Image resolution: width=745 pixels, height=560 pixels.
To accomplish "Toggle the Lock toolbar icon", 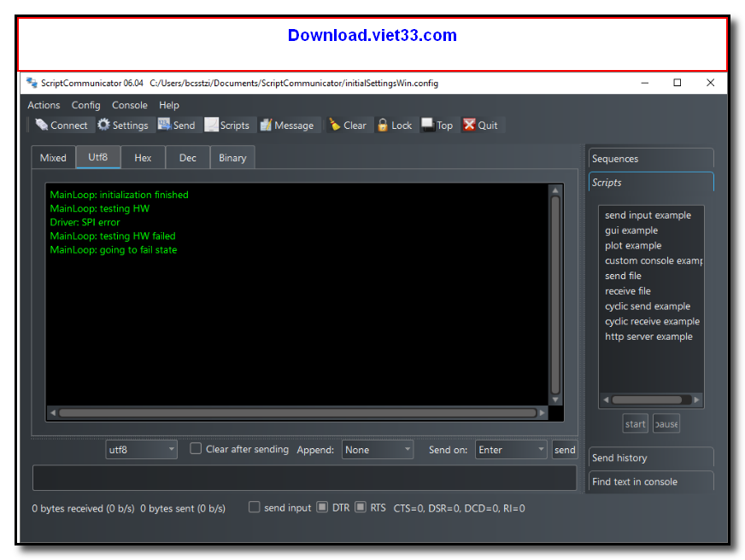I will point(395,125).
